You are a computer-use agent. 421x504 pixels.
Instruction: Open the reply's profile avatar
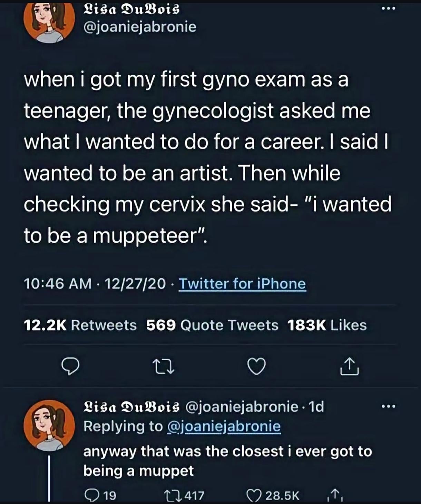[49, 425]
